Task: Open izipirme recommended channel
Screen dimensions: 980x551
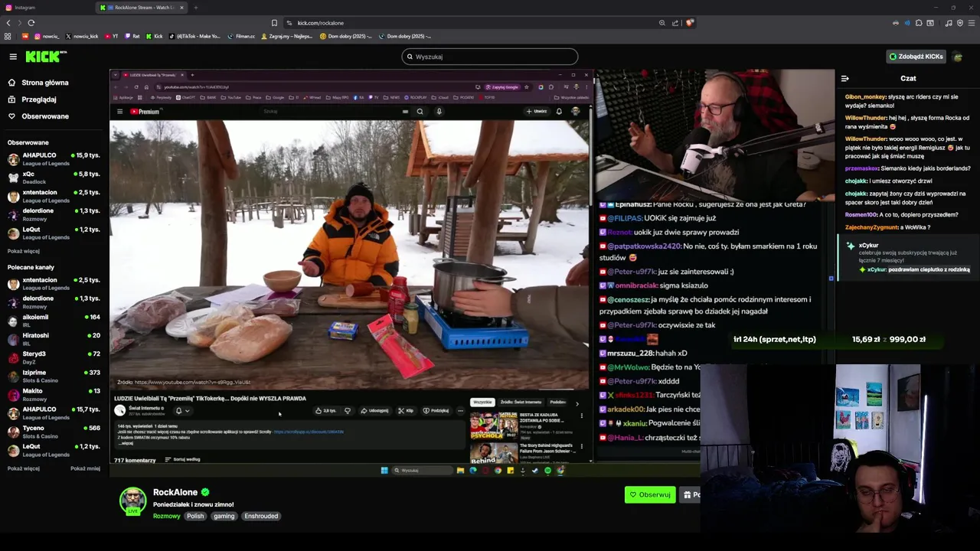Action: click(x=54, y=376)
